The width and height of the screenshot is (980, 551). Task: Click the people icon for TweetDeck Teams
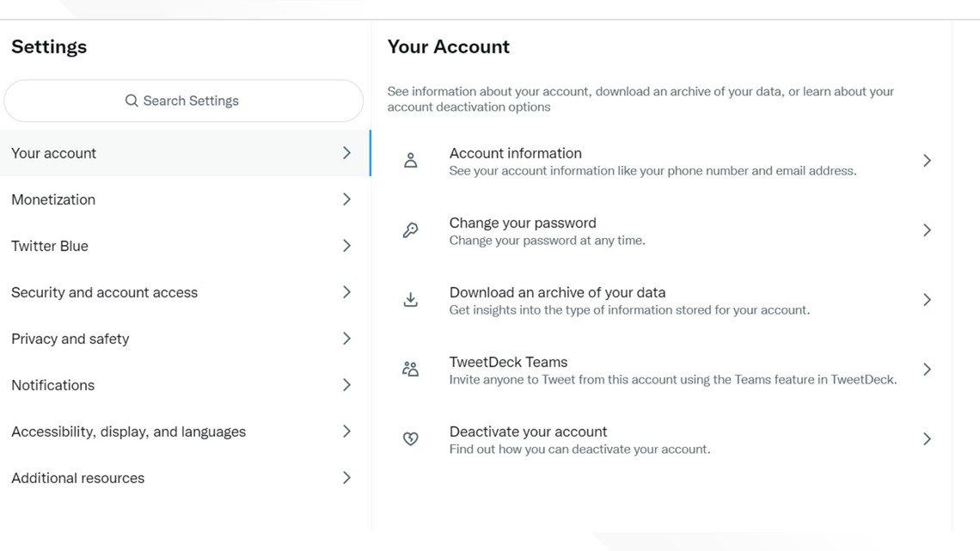pos(411,370)
